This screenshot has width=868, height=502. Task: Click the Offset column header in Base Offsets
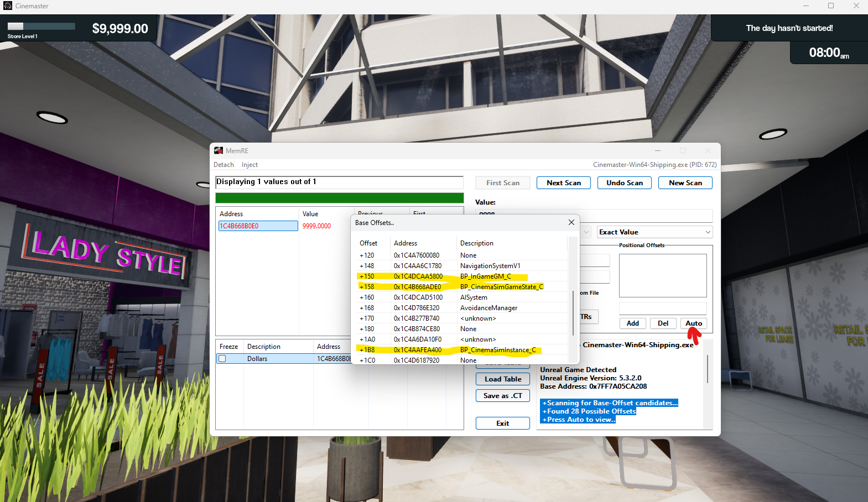click(x=368, y=243)
